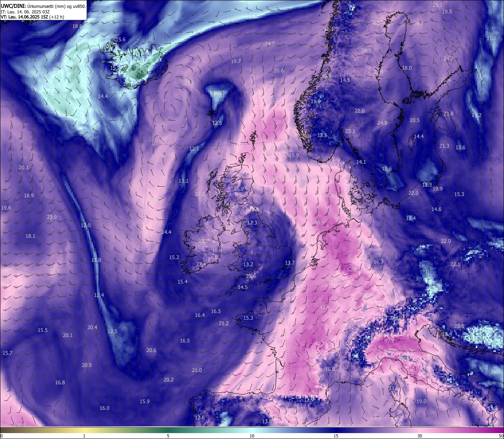The width and height of the screenshot is (504, 439).
Task: Click the 16.0 value near the bottom
Action: (104, 408)
